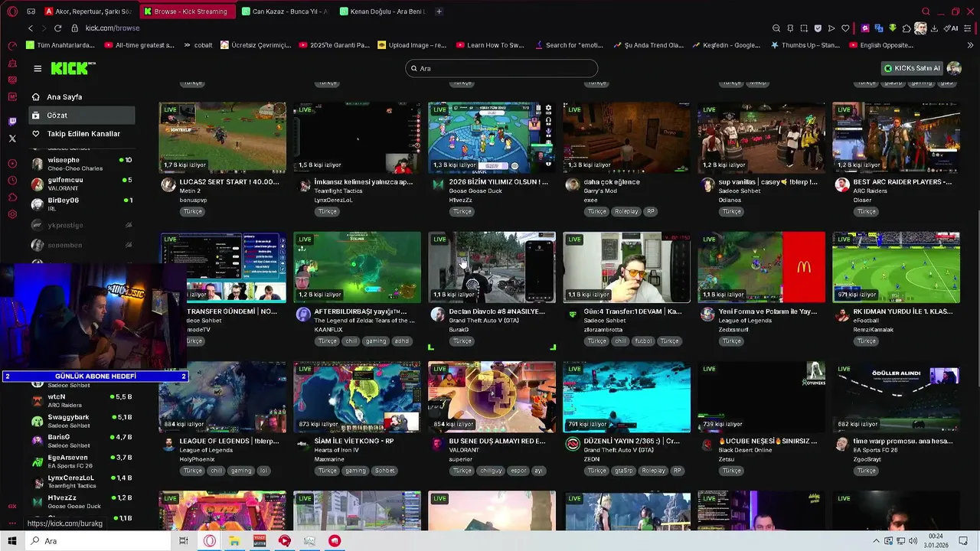Open the Opera sidebar history clock icon
The width and height of the screenshot is (980, 551).
coord(12,181)
